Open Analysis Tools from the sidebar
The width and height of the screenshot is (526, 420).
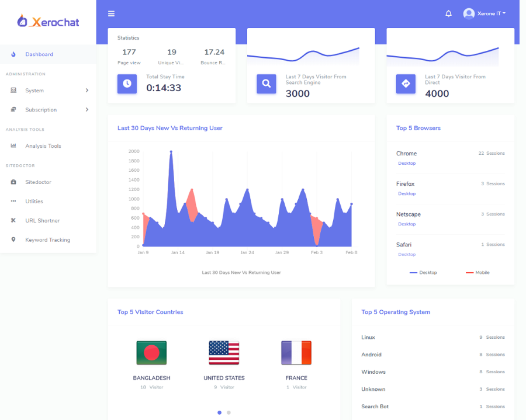tap(43, 146)
